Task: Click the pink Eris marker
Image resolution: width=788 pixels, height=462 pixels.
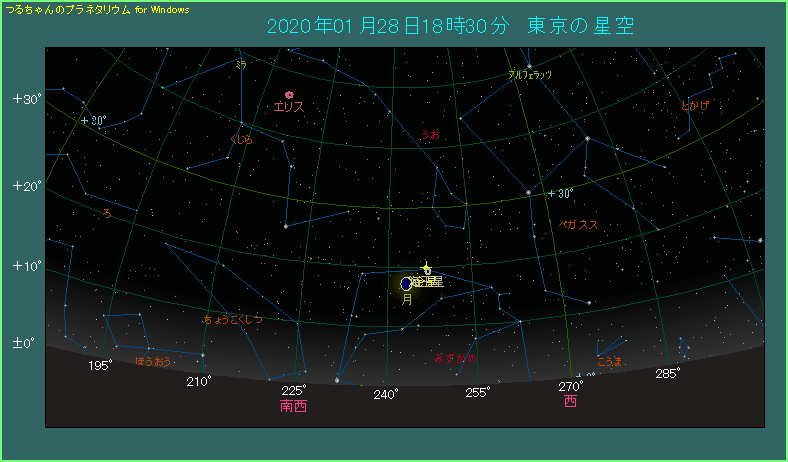Action: pos(289,94)
